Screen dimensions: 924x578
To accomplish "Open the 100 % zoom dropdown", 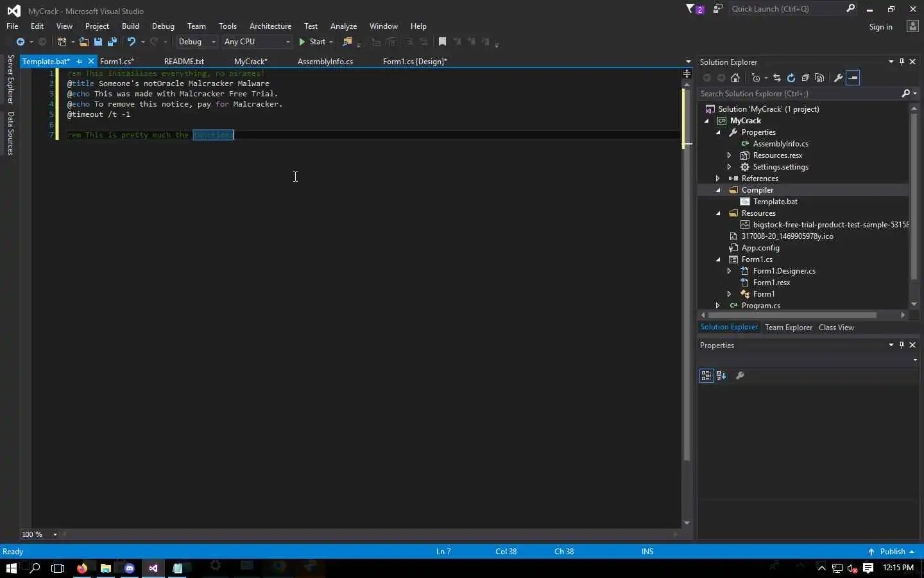I will point(55,534).
